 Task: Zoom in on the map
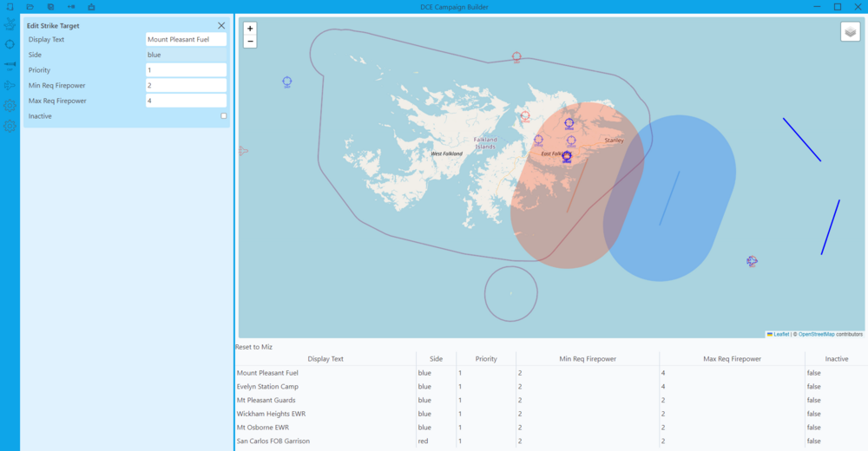[x=250, y=29]
